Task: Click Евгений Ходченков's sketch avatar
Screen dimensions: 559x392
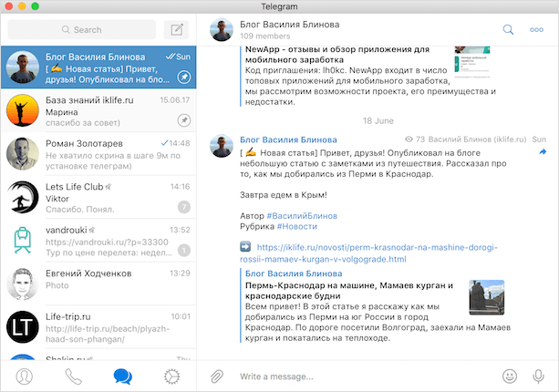Action: pyautogui.click(x=23, y=284)
